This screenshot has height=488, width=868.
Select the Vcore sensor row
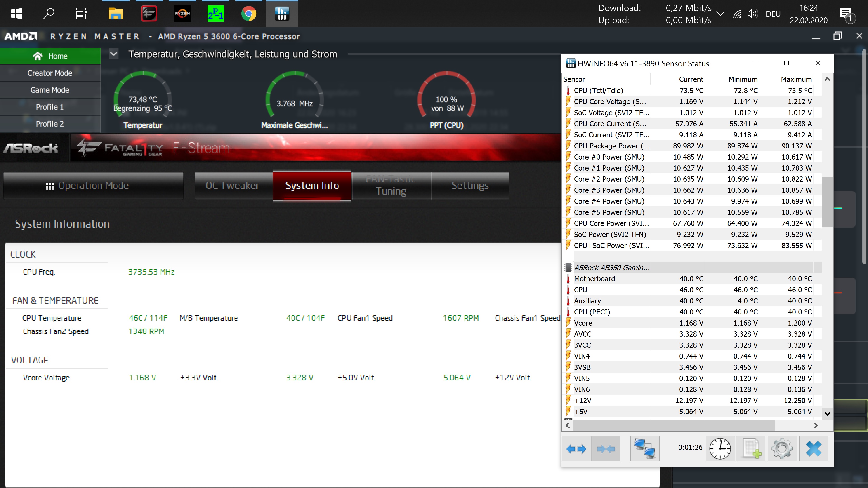coord(692,323)
